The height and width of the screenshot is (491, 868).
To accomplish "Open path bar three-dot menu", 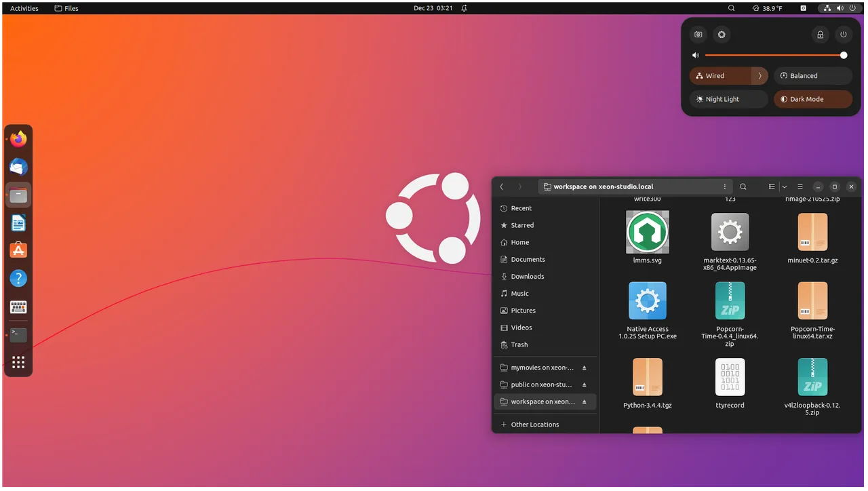I will click(x=725, y=186).
